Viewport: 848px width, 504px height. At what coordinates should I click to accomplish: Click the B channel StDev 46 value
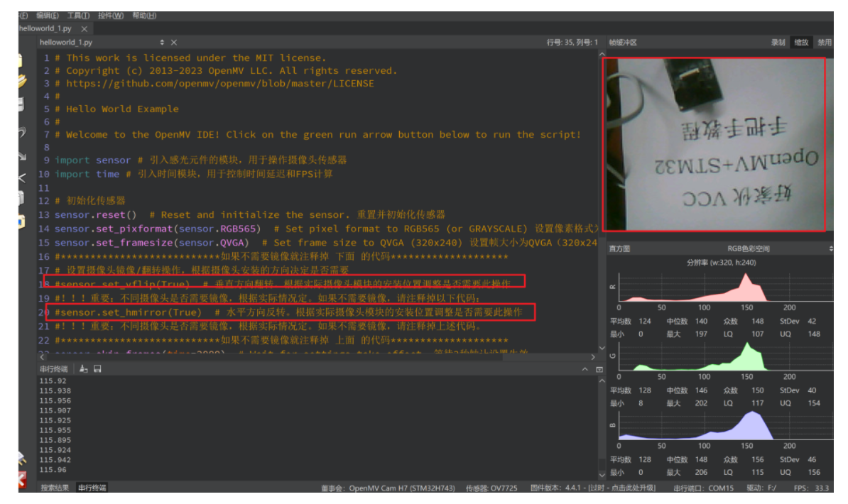[812, 460]
